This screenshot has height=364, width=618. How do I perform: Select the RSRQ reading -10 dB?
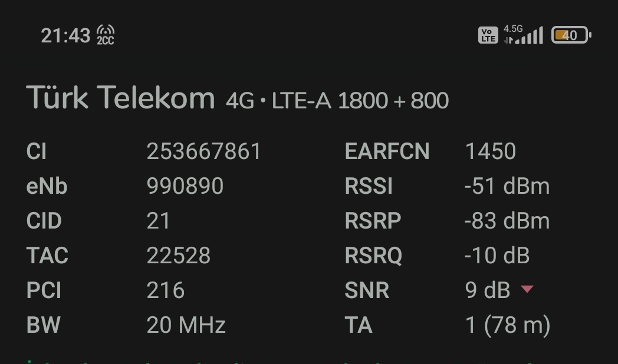tap(497, 256)
